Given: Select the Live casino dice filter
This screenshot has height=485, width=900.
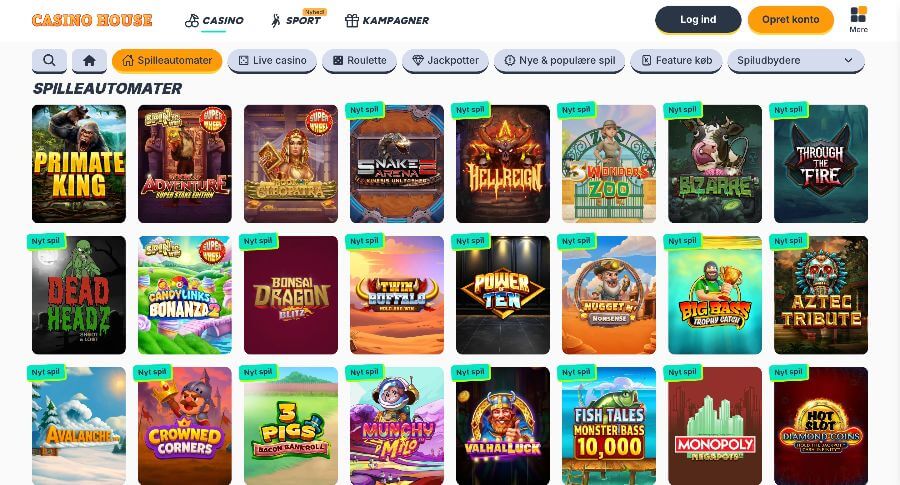Looking at the screenshot, I should coord(272,60).
